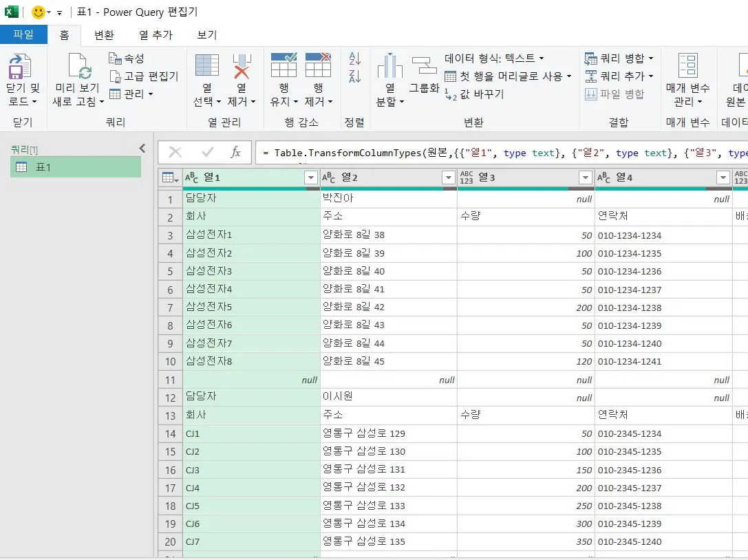The width and height of the screenshot is (748, 560).
Task: Switch to the 홈 tab
Action: (x=65, y=35)
